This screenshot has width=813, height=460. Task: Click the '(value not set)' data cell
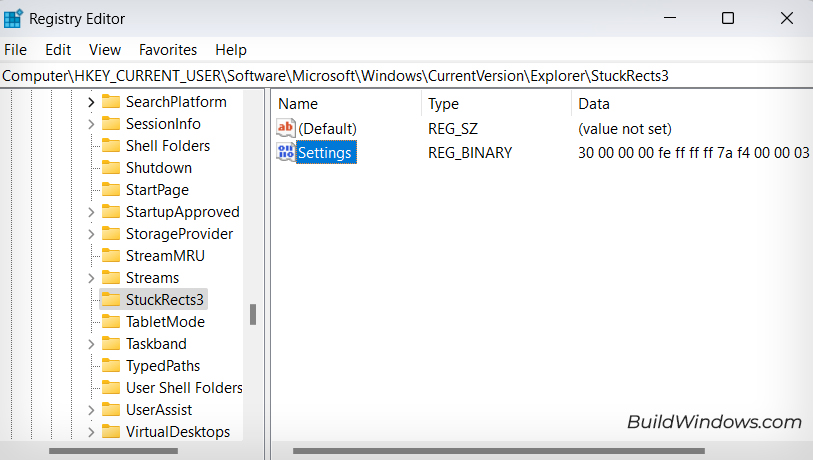(625, 129)
